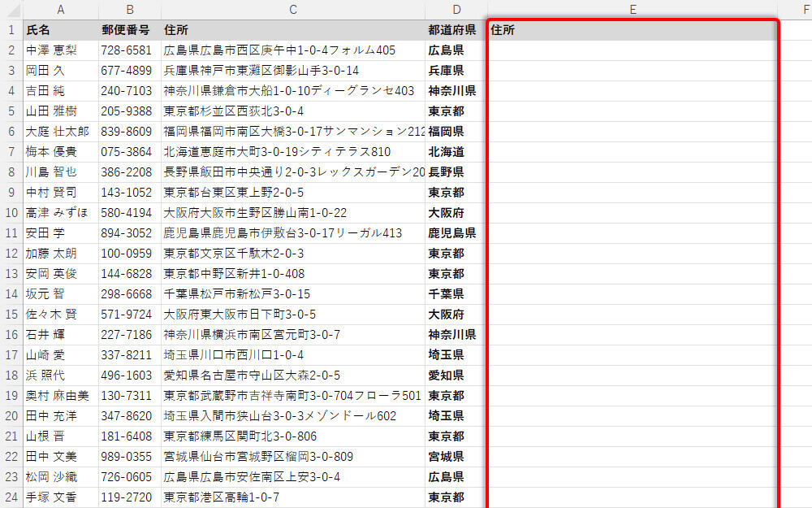Click the cell containing 高津 みずほ
812x508 pixels.
click(61, 213)
